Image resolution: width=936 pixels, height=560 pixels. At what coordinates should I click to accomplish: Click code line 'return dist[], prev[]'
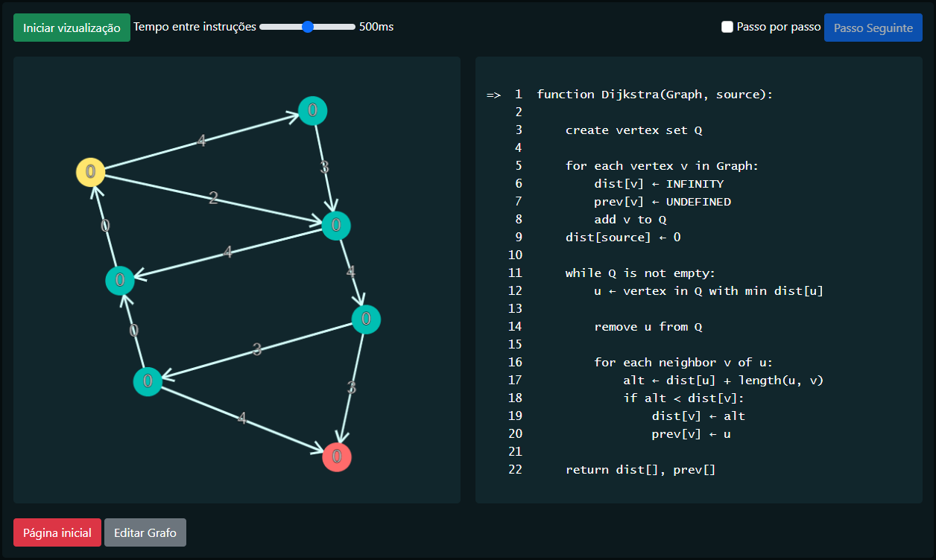point(640,470)
